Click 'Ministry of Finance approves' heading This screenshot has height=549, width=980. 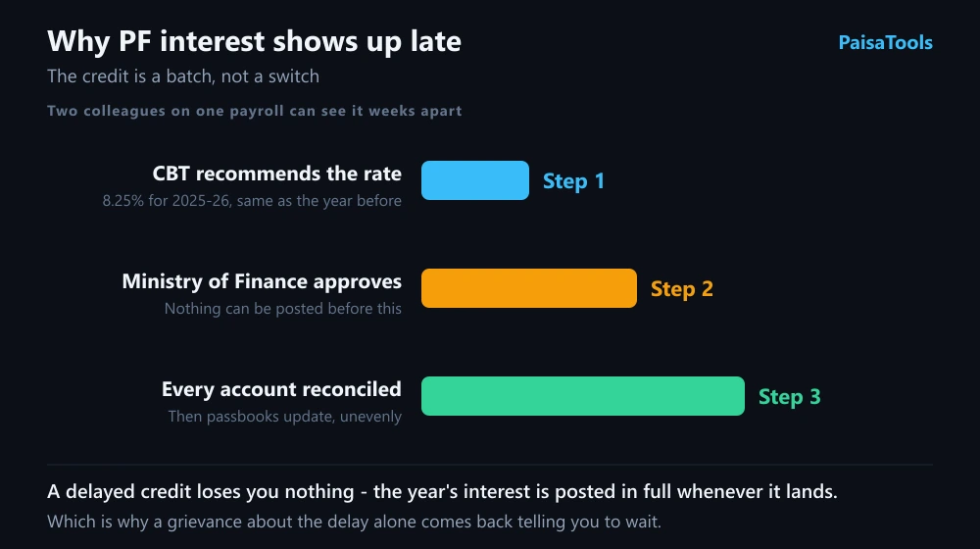262,281
